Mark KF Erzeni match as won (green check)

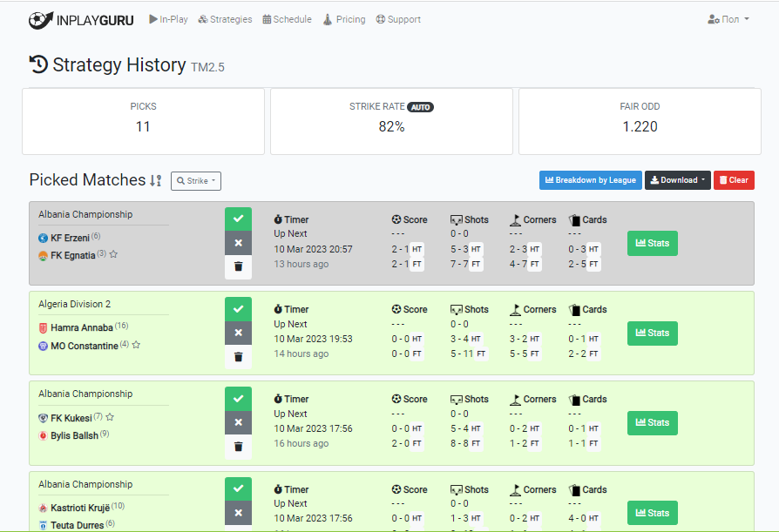pyautogui.click(x=238, y=219)
